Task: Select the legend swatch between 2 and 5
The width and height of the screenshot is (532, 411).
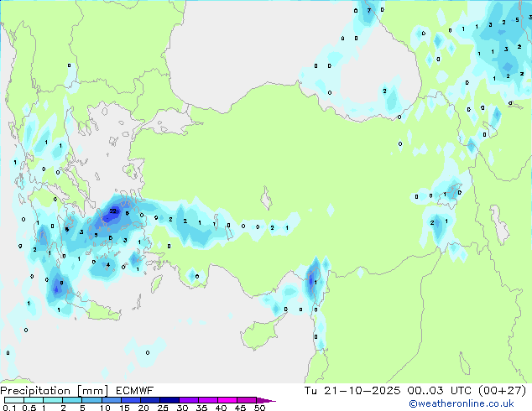Action: tap(72, 401)
